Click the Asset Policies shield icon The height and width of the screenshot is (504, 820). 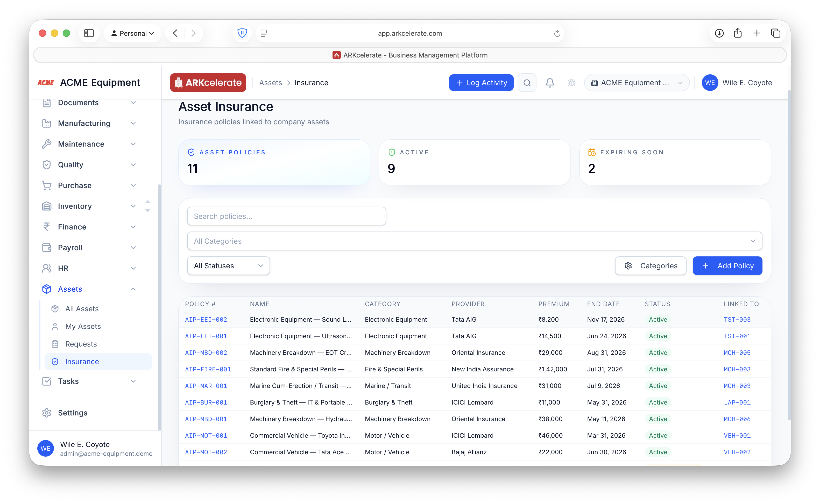191,152
